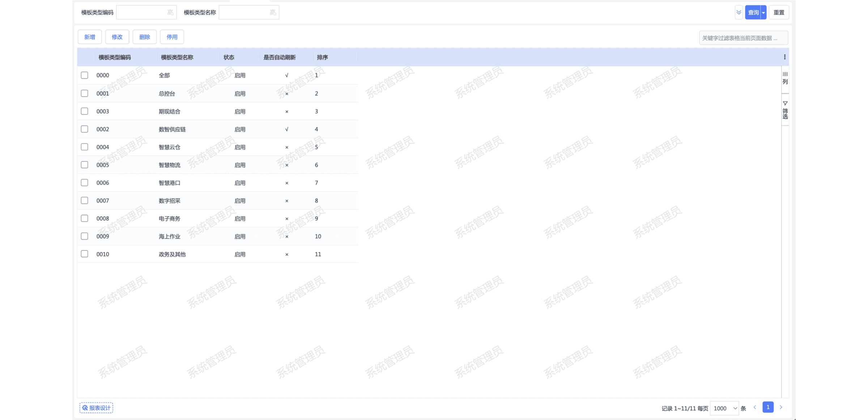This screenshot has width=868, height=420.
Task: Go to next page arrow
Action: tap(781, 407)
